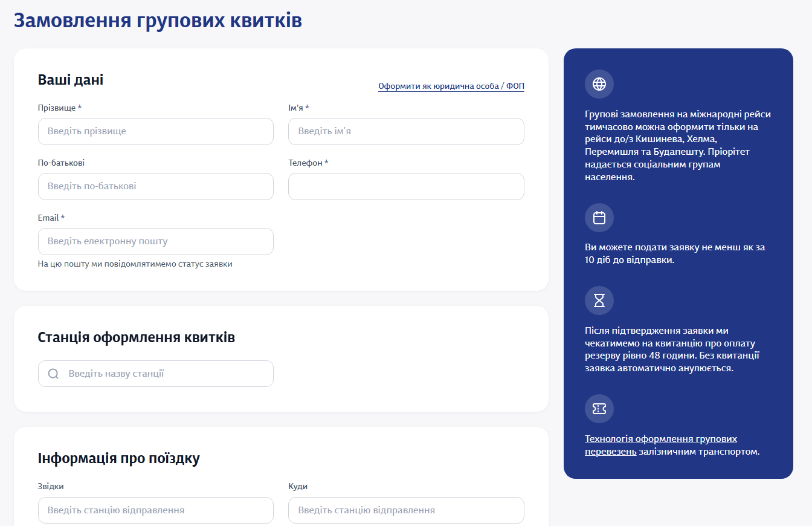Select the 'Куди' destination station field
Screen dimensions: 812x526
click(405, 510)
